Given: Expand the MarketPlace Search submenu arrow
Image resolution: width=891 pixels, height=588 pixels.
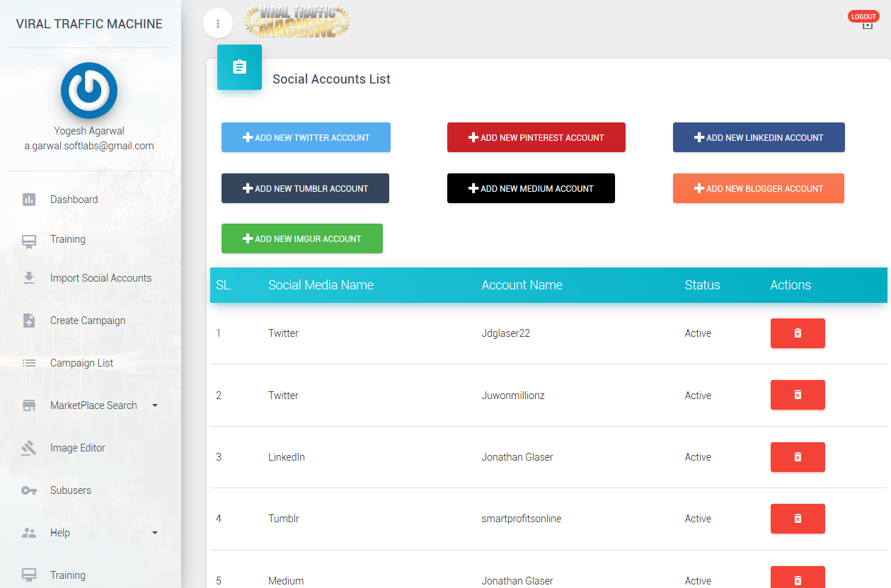Looking at the screenshot, I should pos(155,405).
